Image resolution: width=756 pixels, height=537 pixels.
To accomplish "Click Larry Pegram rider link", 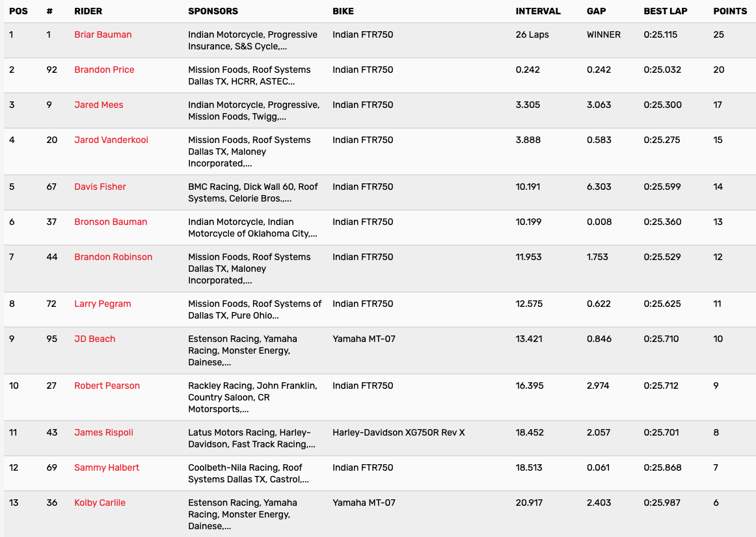I will [103, 304].
